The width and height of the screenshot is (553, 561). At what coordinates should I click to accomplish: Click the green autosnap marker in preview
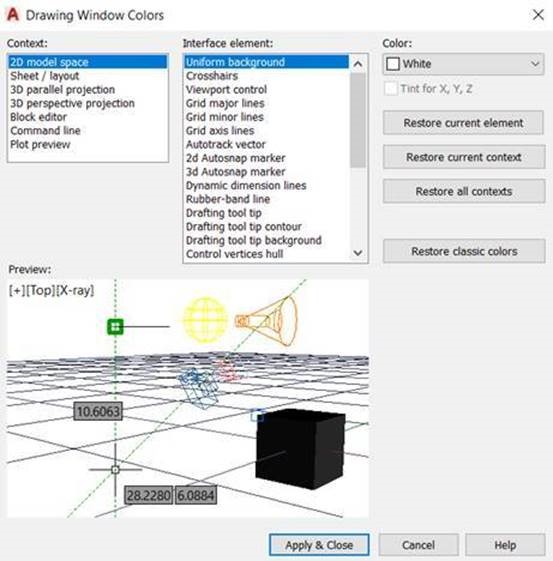tap(115, 327)
